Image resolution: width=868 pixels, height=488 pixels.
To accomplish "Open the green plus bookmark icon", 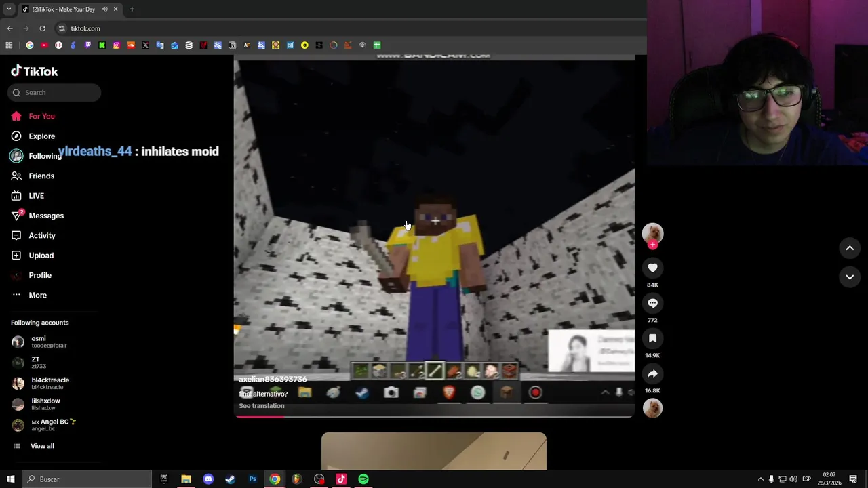I will click(x=377, y=45).
